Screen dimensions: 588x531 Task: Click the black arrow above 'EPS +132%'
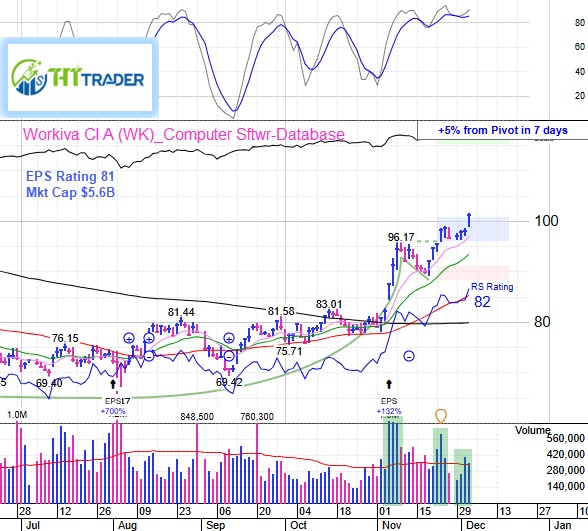tap(389, 384)
